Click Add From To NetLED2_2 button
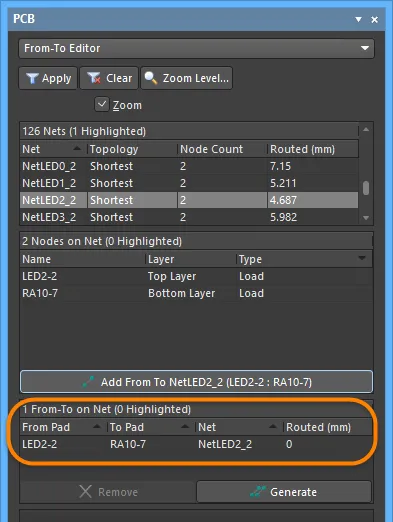 [x=196, y=382]
